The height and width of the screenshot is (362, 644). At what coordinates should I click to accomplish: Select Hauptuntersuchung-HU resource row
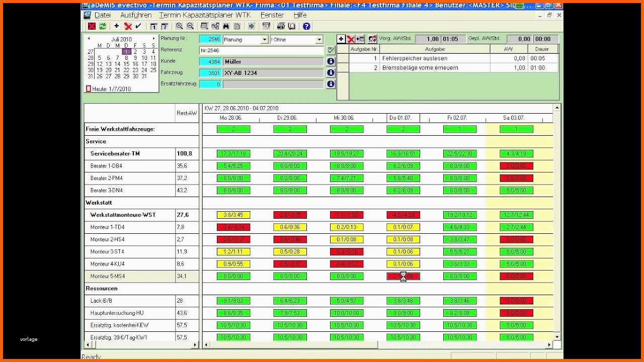[x=141, y=313]
